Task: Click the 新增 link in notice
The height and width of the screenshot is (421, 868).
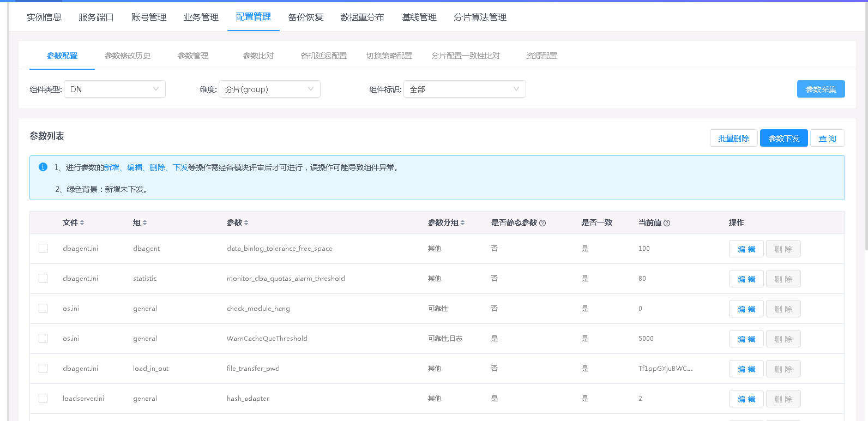Action: click(x=112, y=167)
